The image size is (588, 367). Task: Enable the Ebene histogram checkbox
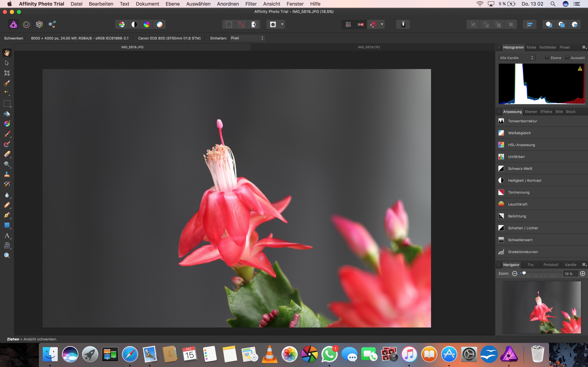coord(547,58)
